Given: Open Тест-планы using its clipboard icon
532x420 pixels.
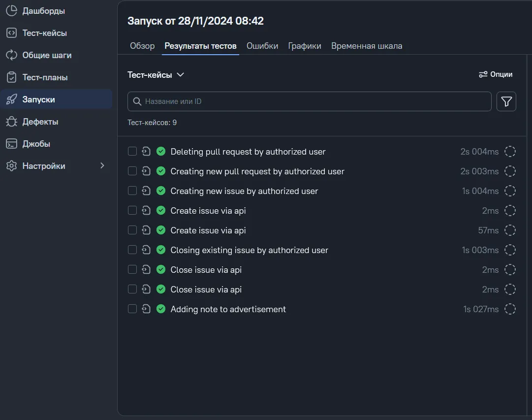Looking at the screenshot, I should 11,77.
